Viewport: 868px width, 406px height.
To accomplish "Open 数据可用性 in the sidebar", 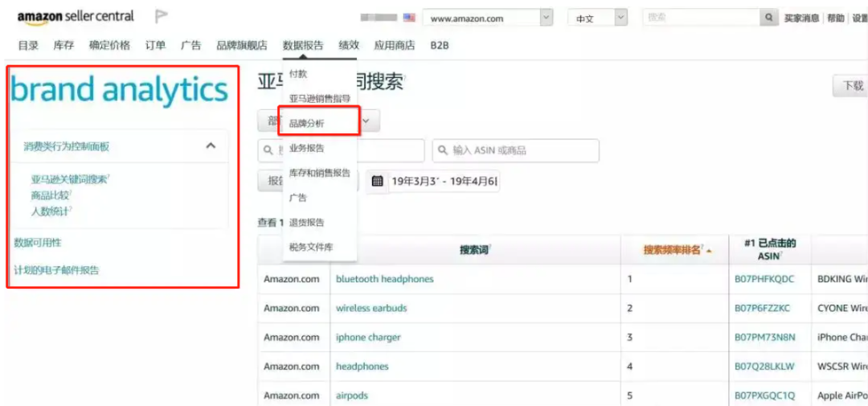I will (x=38, y=243).
